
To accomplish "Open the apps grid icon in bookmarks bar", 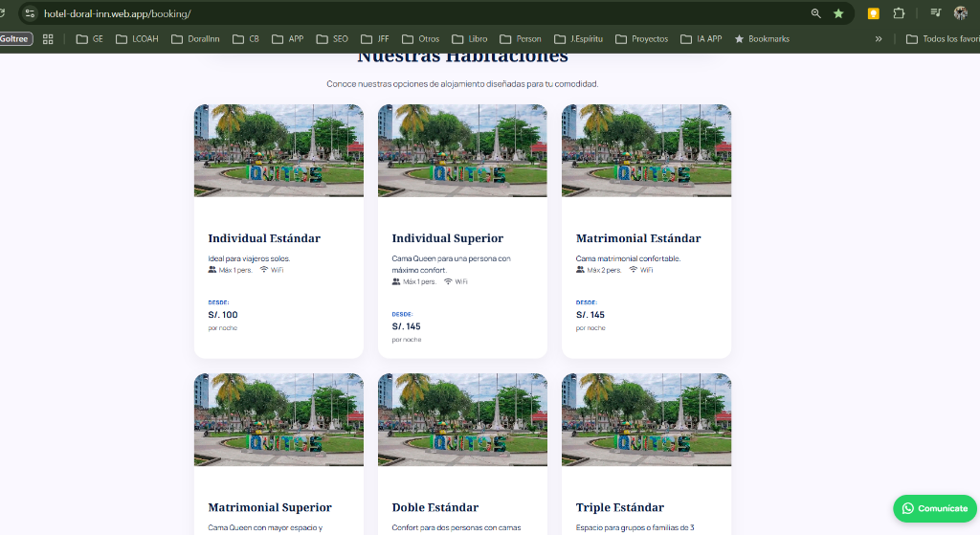I will pyautogui.click(x=48, y=38).
